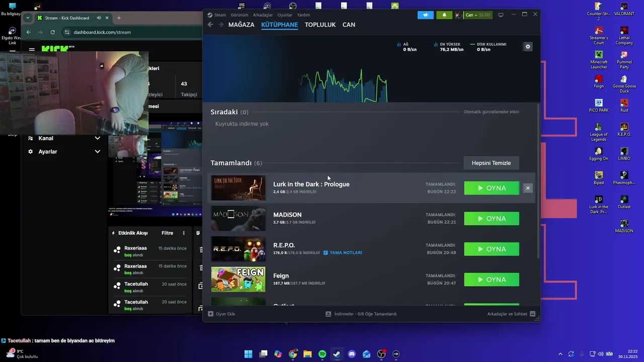
Task: Open İndirmeler status in Steam footer
Action: 361,314
